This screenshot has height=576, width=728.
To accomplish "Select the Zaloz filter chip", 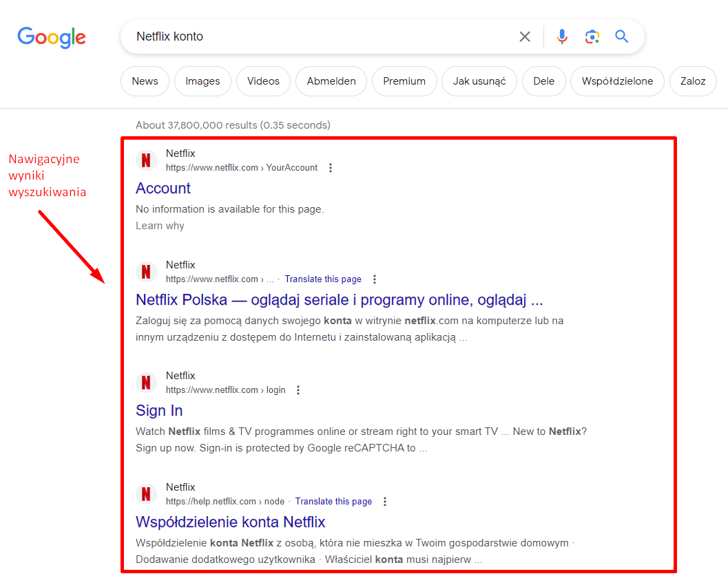I will coord(693,81).
